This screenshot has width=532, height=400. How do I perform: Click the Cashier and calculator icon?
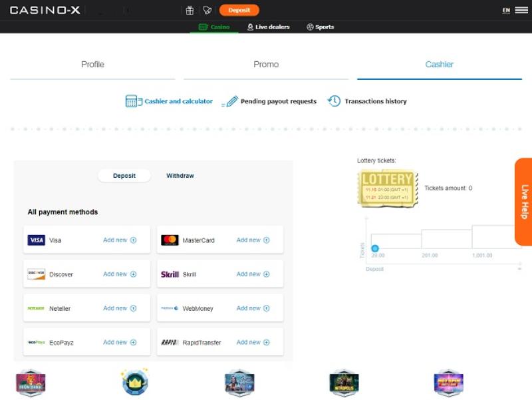click(x=134, y=101)
